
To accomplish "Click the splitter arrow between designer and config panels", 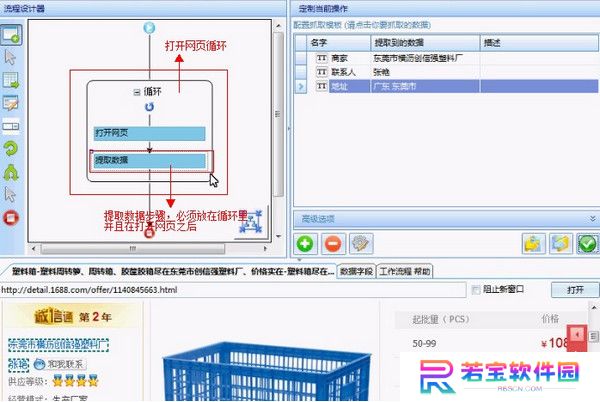I will point(289,129).
